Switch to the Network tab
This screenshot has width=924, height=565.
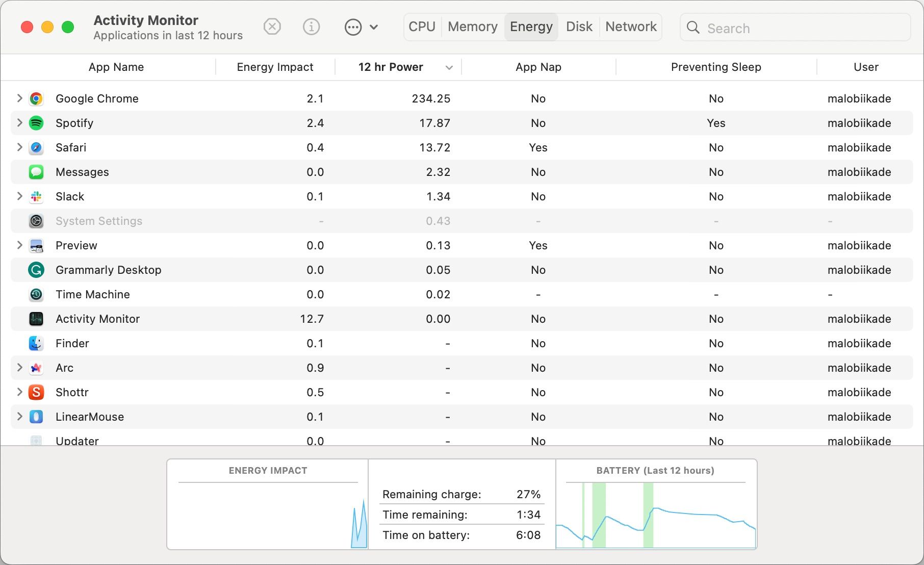630,27
